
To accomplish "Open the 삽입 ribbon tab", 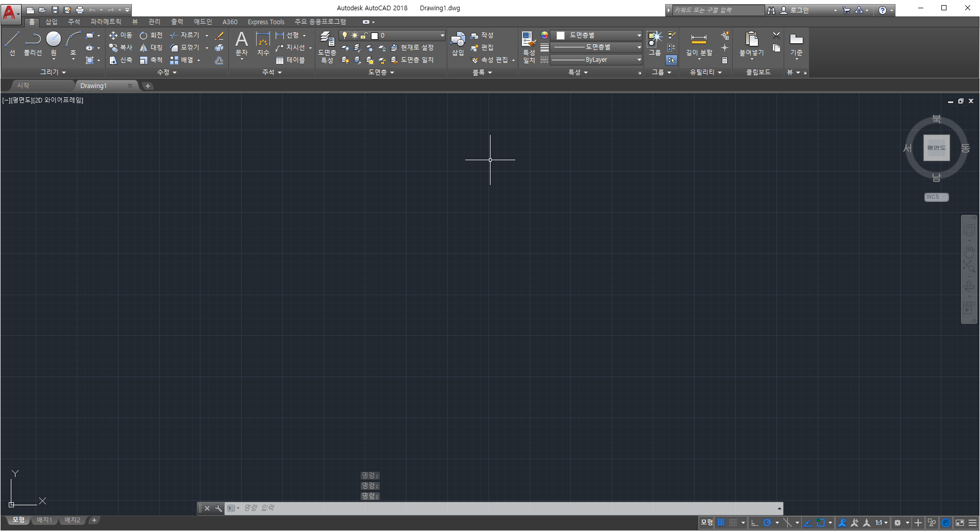I will (x=52, y=22).
